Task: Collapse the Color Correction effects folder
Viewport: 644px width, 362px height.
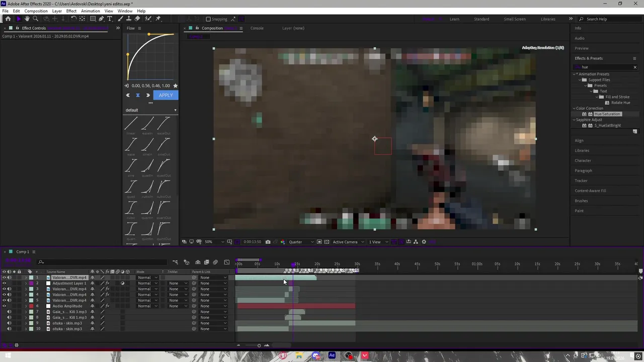Action: 574,108
